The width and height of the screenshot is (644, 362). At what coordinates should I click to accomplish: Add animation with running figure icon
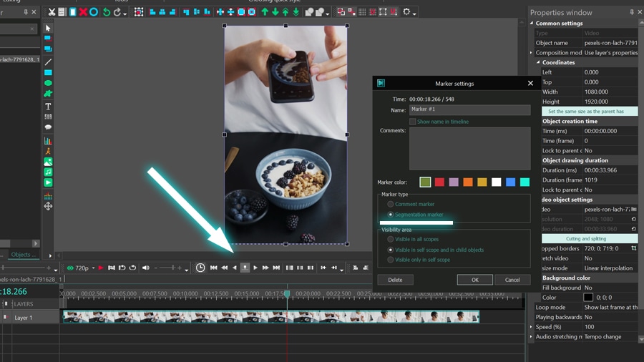coord(48,151)
